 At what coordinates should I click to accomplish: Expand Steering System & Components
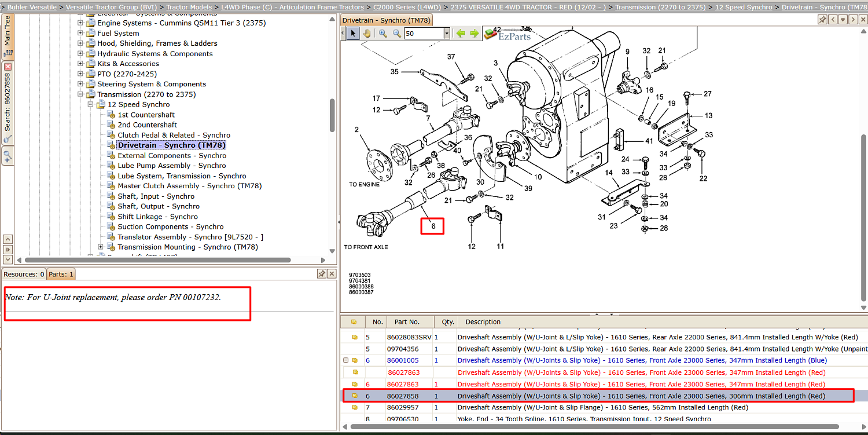80,84
